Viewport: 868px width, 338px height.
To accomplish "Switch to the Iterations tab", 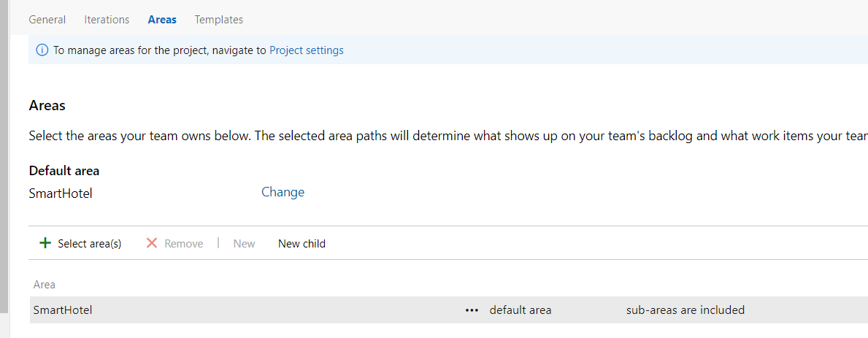I will (x=107, y=20).
